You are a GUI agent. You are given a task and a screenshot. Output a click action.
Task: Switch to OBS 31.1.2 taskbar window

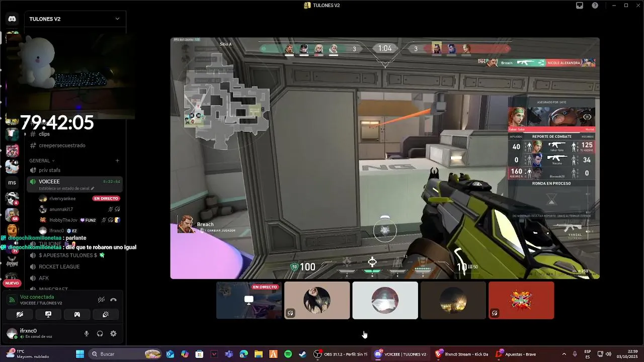coord(341,354)
